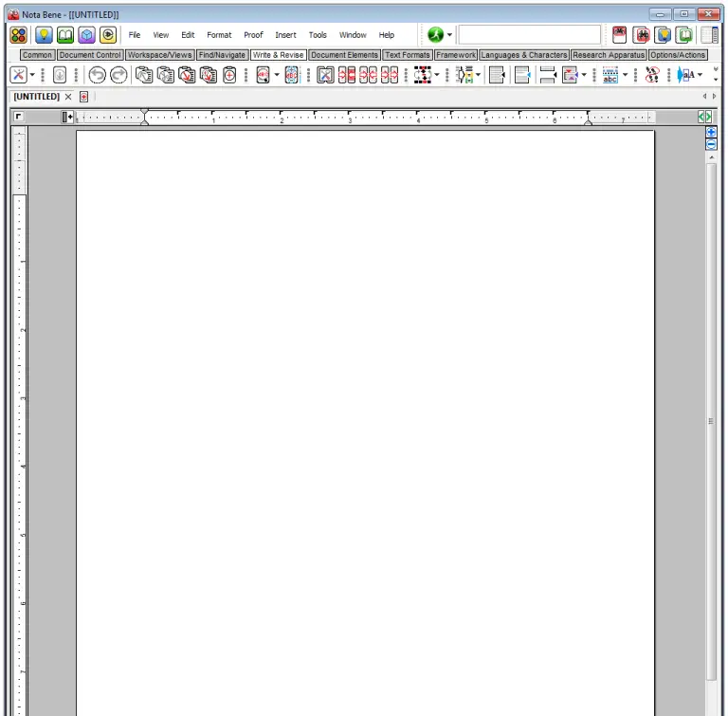The width and height of the screenshot is (728, 716).
Task: Click the split-pages with arrow icon
Action: [548, 74]
